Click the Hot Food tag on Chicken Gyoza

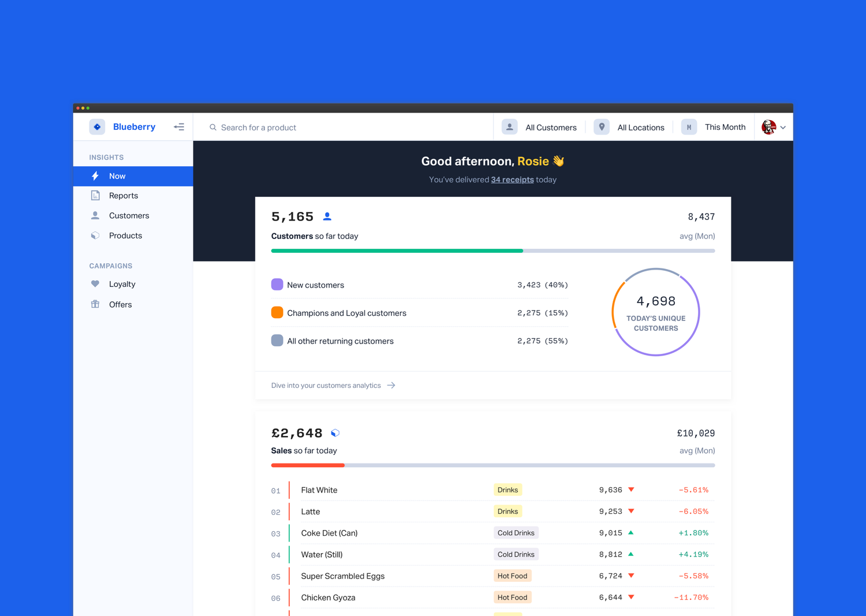point(513,598)
